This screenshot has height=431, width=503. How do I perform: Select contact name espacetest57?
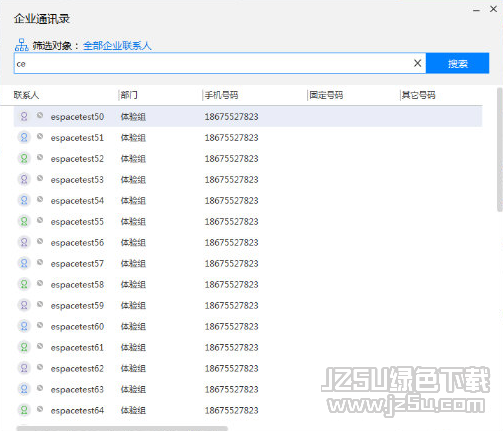click(77, 264)
